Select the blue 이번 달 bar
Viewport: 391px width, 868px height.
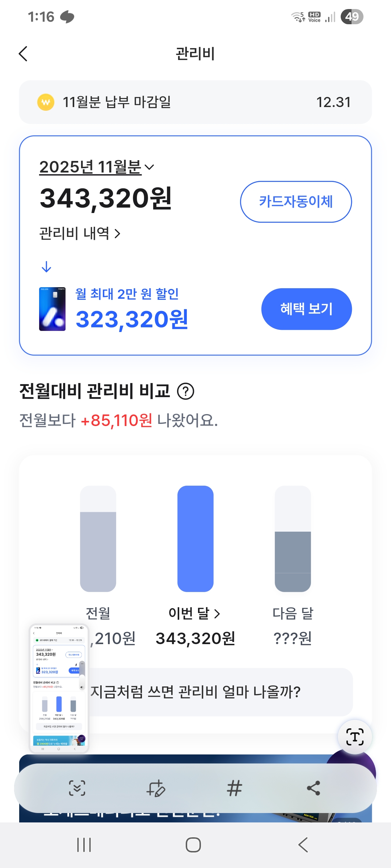click(x=195, y=539)
